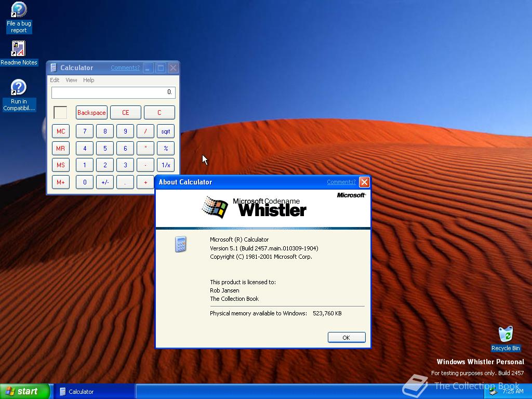Click the memory indicator box in Calculator
Viewport: 532px width, 399px height.
[60, 113]
